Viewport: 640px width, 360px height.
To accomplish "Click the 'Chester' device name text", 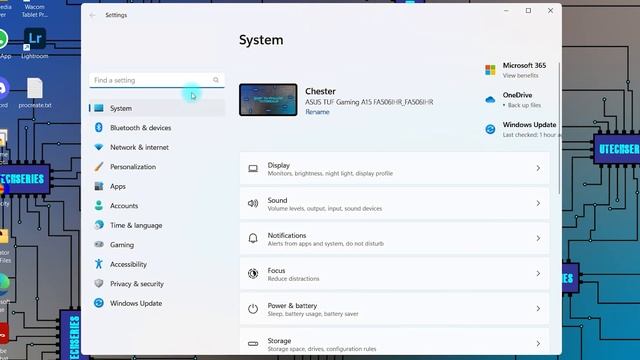I will click(x=320, y=91).
